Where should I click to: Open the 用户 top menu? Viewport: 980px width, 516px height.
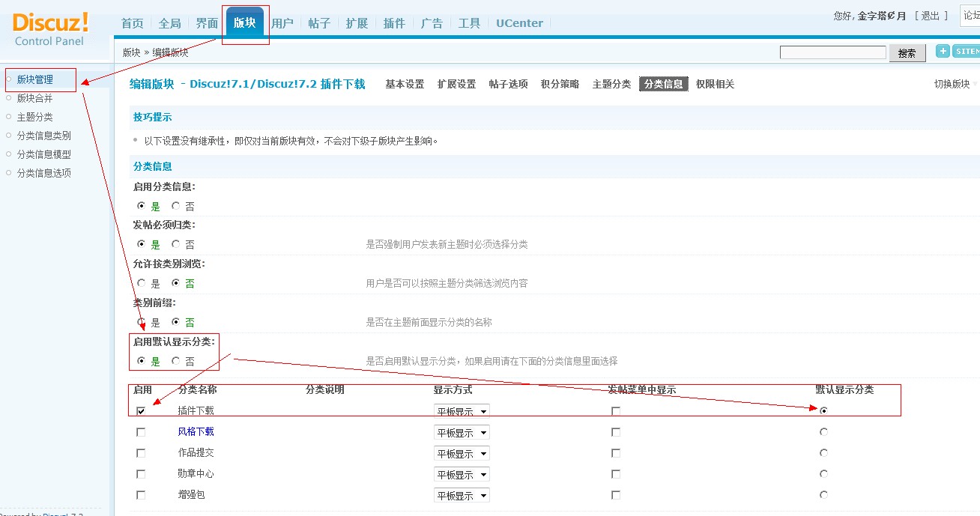click(282, 23)
